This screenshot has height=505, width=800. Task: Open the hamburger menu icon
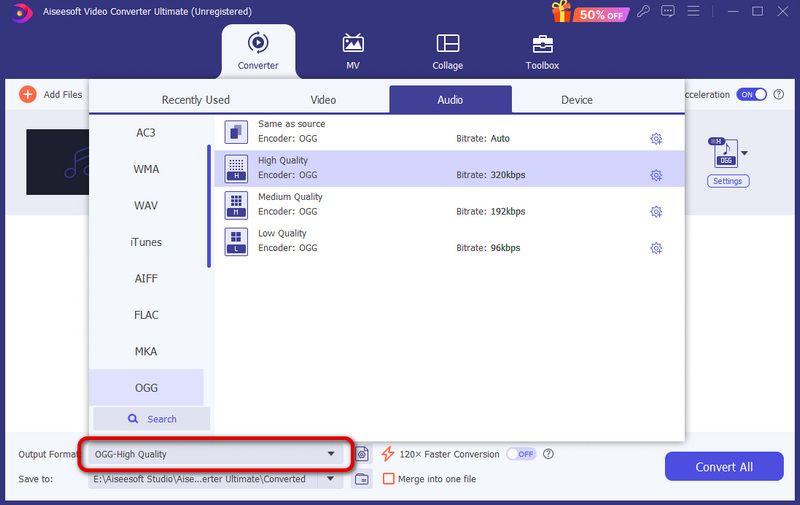point(693,11)
